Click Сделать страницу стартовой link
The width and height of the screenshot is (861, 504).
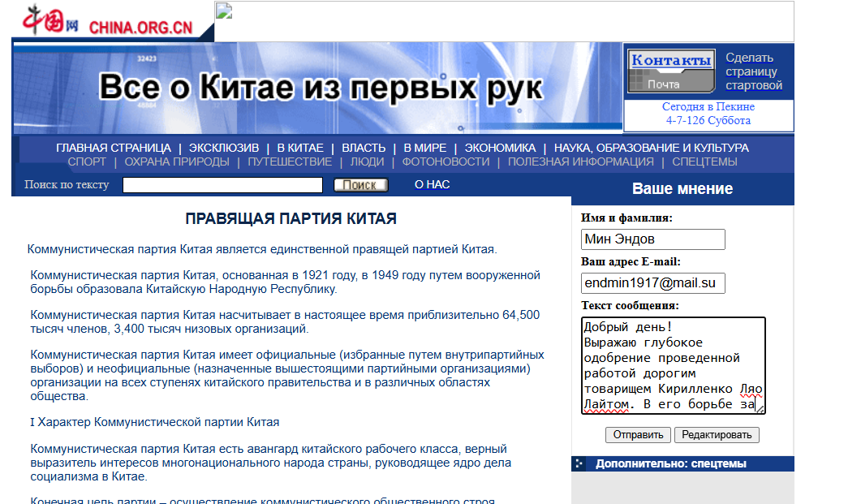pyautogui.click(x=754, y=71)
